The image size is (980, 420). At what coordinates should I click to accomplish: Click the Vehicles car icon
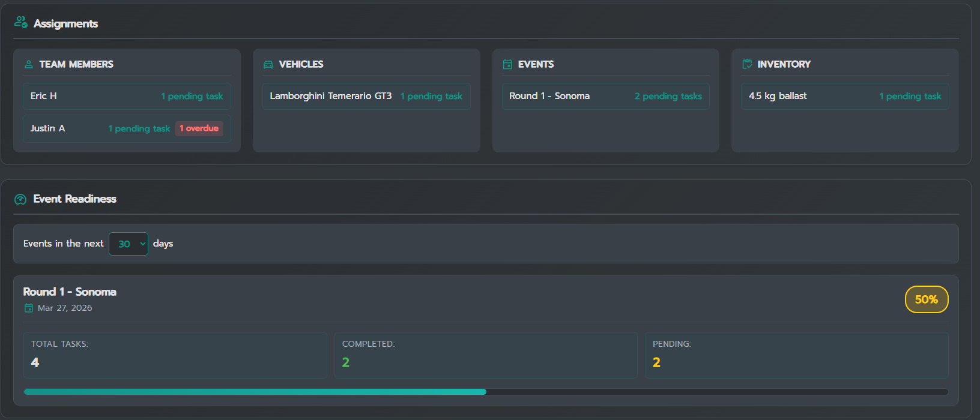coord(268,64)
